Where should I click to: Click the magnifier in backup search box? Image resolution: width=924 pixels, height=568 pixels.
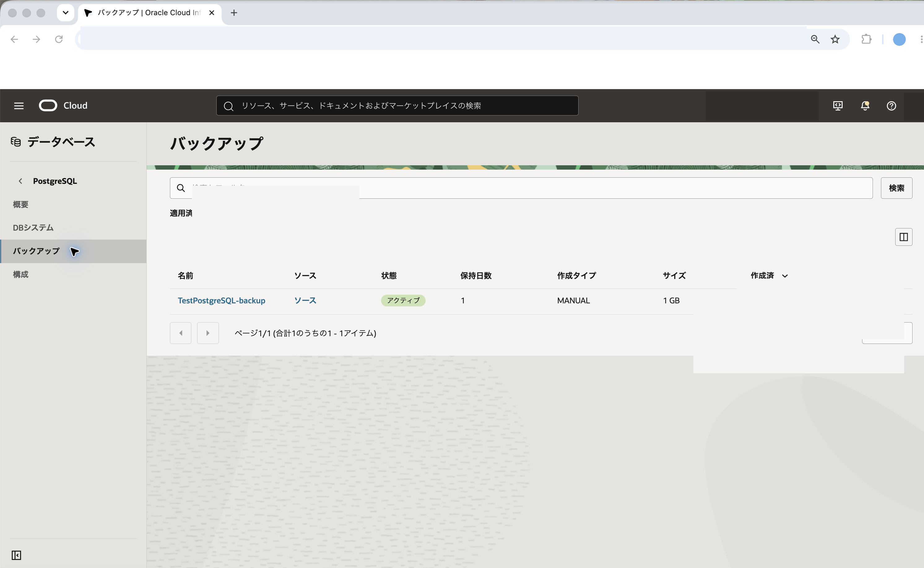click(181, 188)
